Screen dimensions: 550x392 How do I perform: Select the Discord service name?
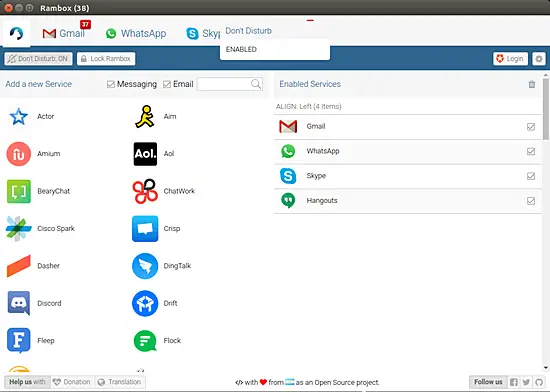click(49, 303)
